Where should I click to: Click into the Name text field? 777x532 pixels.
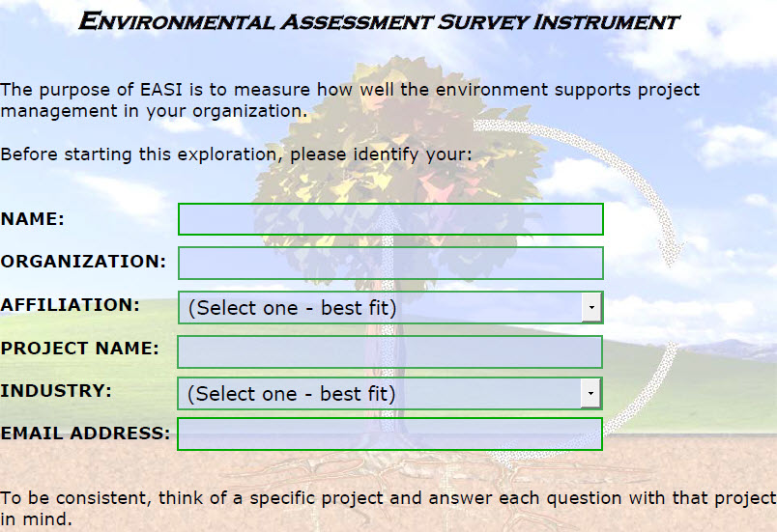click(x=390, y=219)
